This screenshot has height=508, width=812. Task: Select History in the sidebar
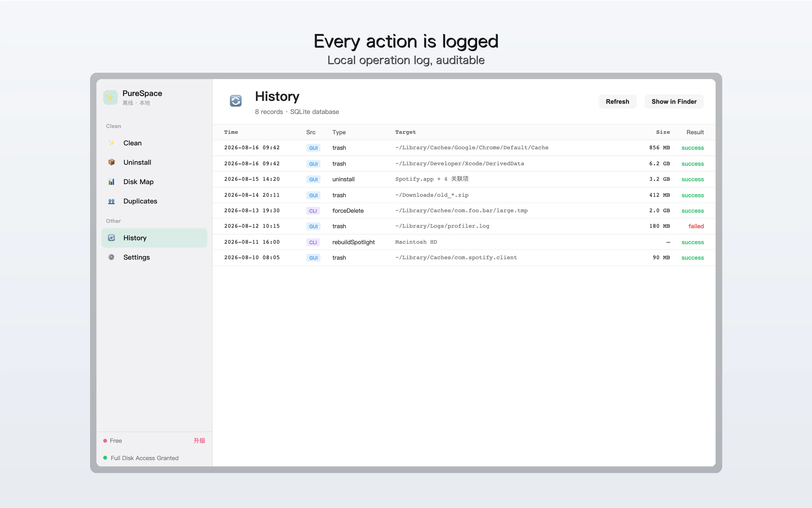click(154, 238)
